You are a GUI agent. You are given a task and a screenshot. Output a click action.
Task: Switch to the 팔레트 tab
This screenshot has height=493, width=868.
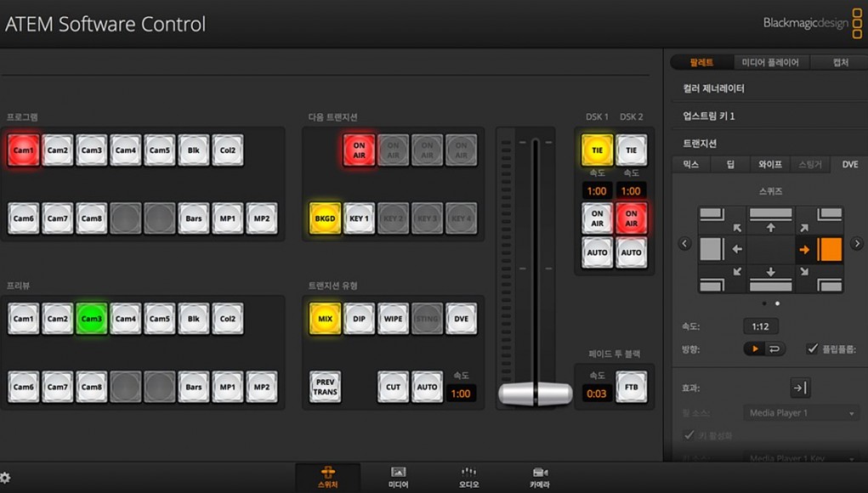[701, 63]
